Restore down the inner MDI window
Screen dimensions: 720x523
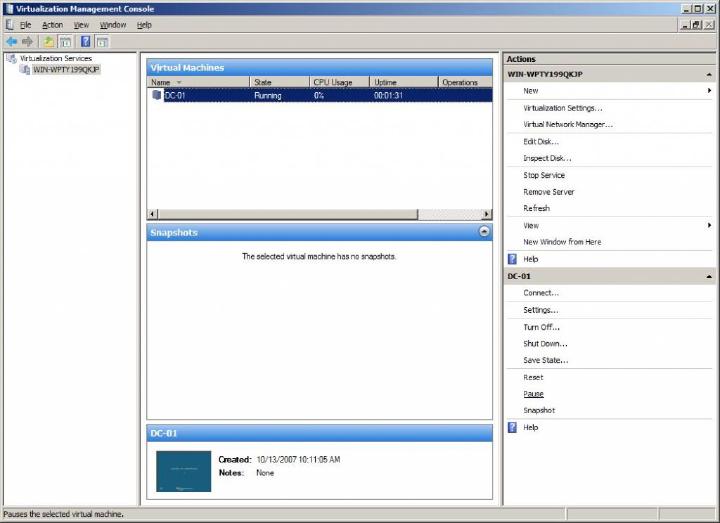coord(697,25)
